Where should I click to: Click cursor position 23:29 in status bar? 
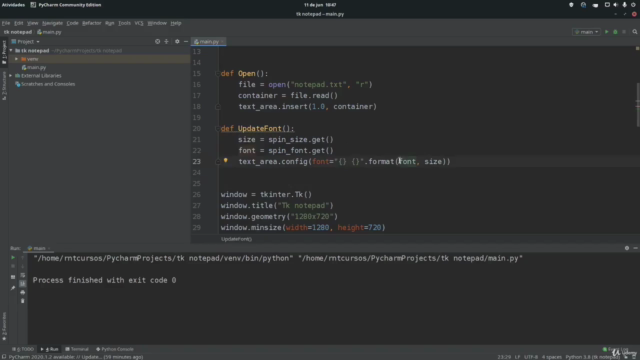pyautogui.click(x=504, y=357)
